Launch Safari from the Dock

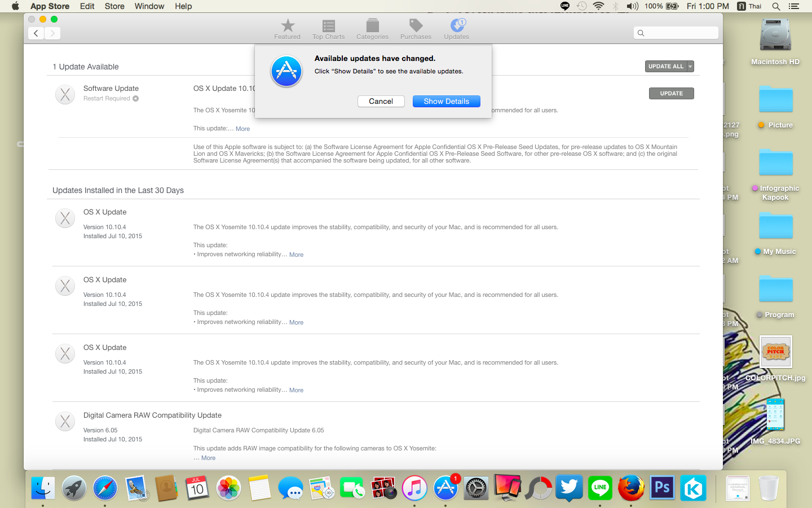pyautogui.click(x=105, y=488)
